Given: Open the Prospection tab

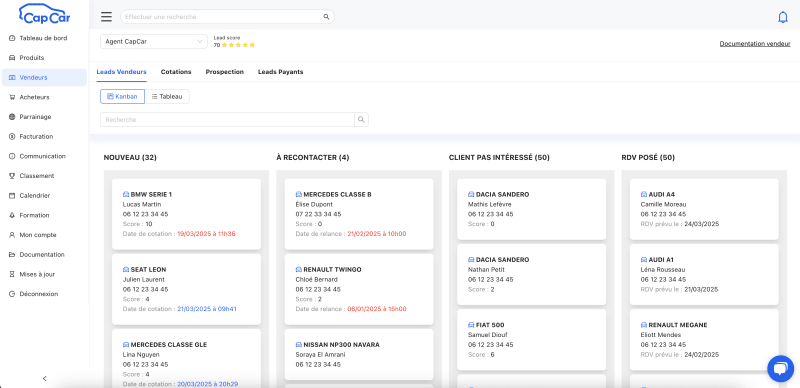Looking at the screenshot, I should pyautogui.click(x=224, y=72).
